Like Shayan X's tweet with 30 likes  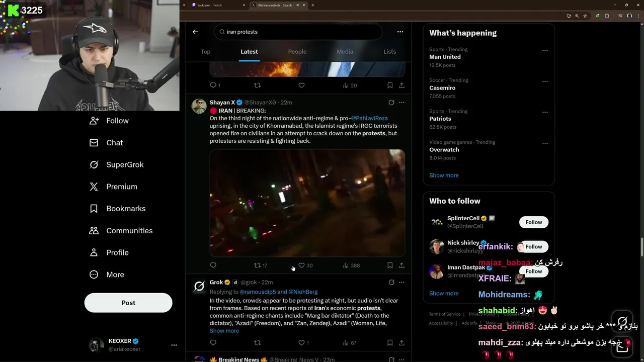pyautogui.click(x=305, y=265)
